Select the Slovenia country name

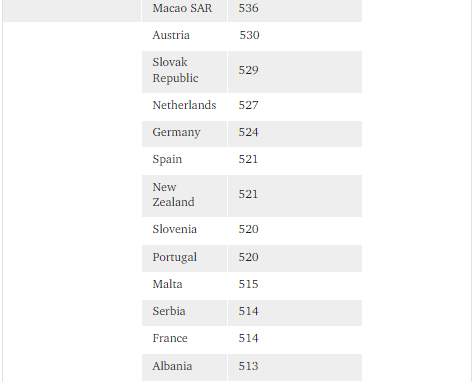click(175, 229)
